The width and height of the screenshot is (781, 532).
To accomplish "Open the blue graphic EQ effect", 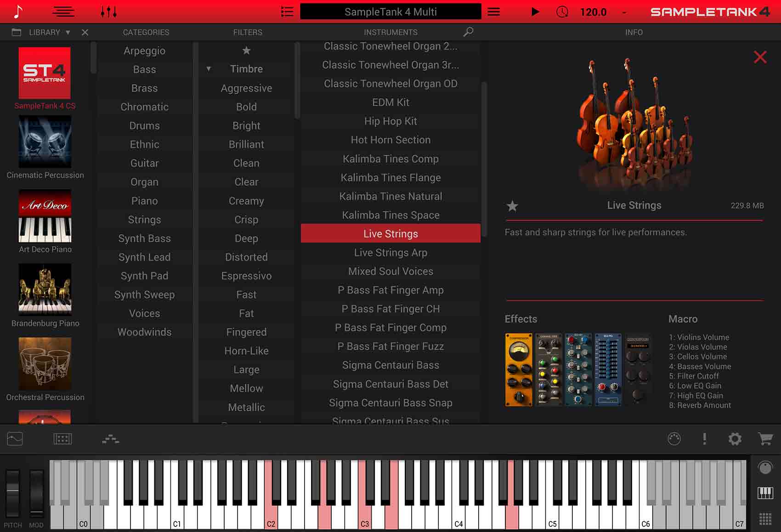I will coord(608,370).
